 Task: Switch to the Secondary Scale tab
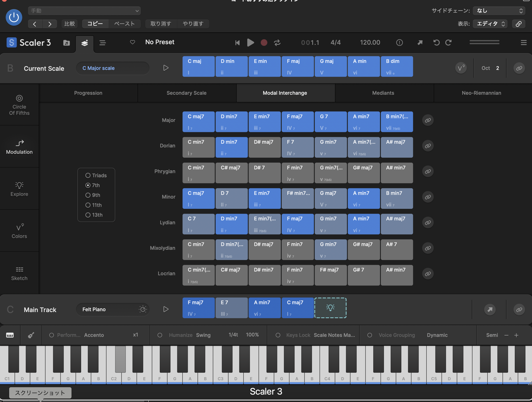coord(186,93)
